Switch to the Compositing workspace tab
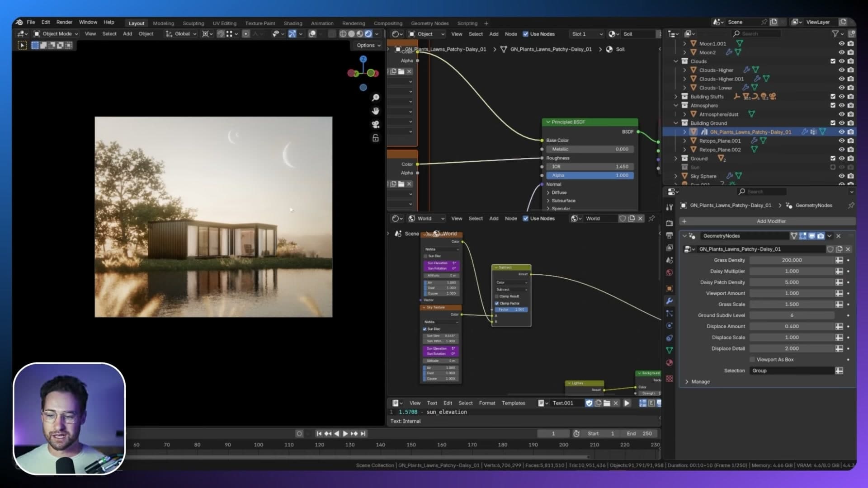Screen dimensions: 868x488 (x=388, y=23)
